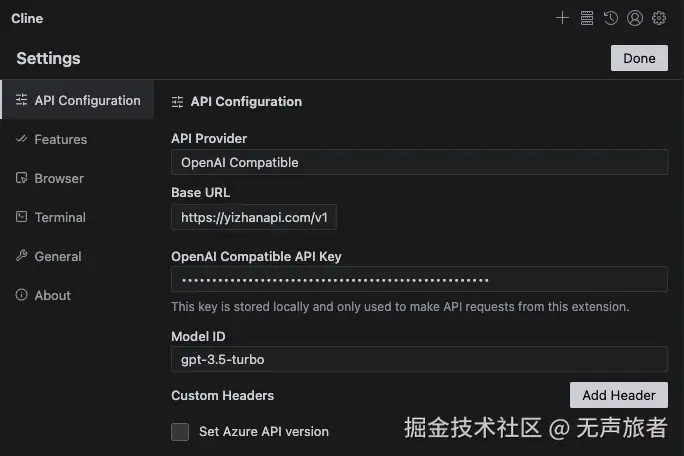Click the Terminal sidebar icon
684x456 pixels.
click(22, 217)
